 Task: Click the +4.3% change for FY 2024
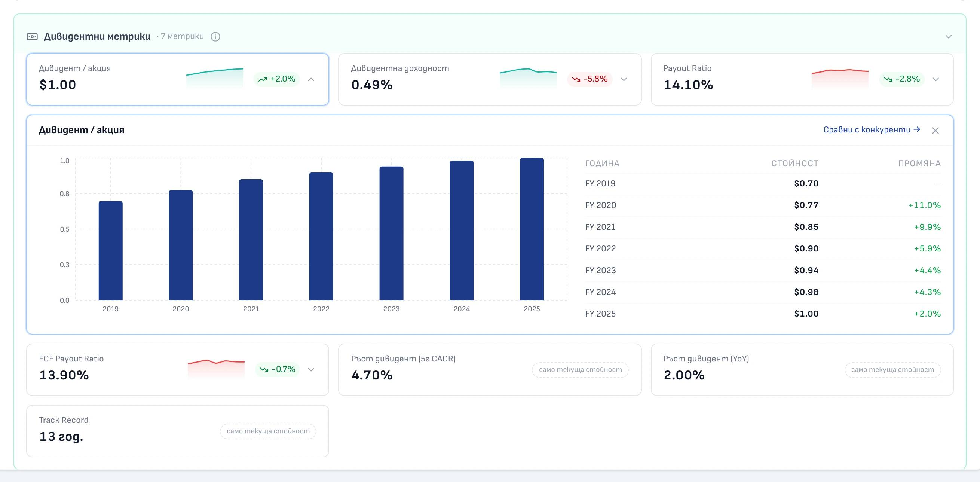[927, 292]
